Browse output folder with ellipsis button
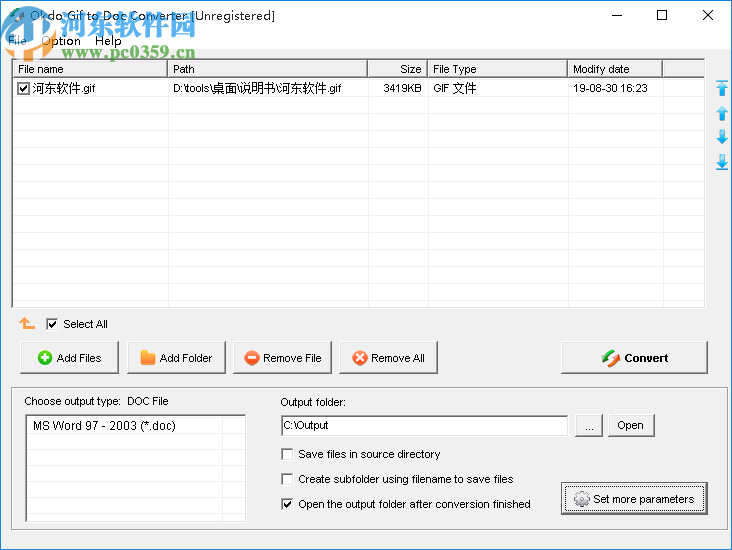Viewport: 732px width, 550px height. click(589, 425)
